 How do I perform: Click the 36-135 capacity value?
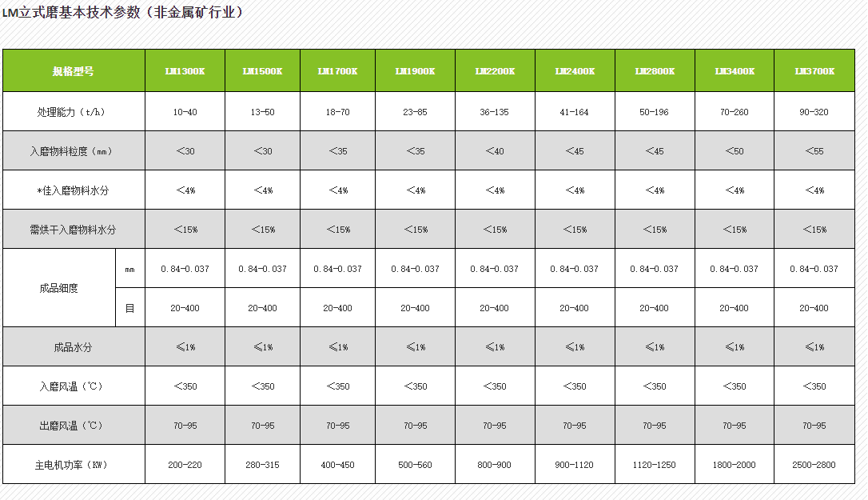pos(495,112)
